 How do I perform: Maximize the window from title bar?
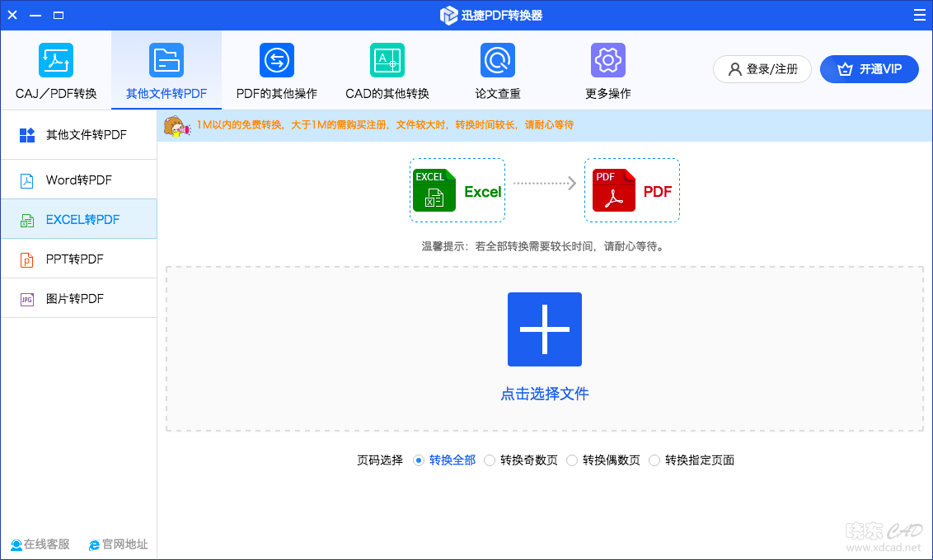coord(59,15)
